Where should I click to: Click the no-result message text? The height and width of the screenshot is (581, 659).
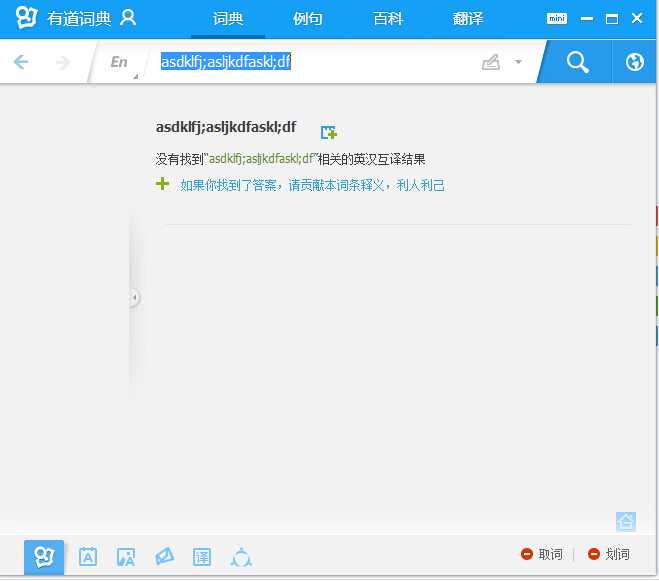290,159
